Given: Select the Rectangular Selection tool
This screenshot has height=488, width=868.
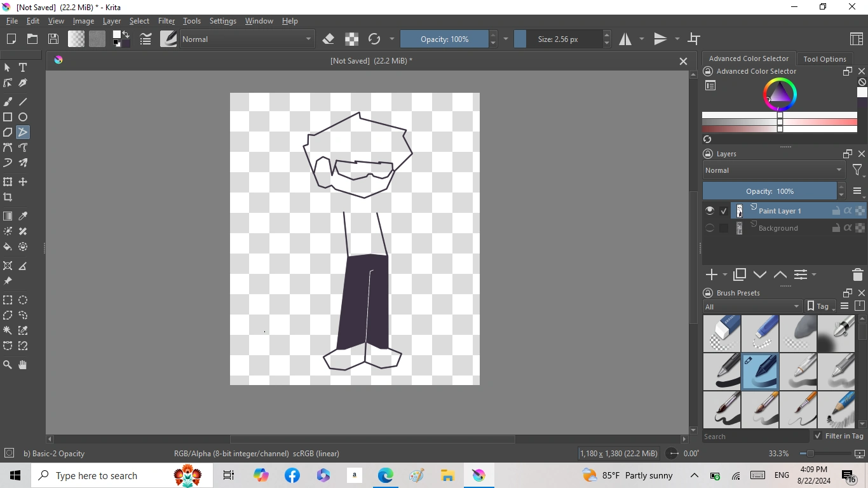Looking at the screenshot, I should tap(8, 300).
